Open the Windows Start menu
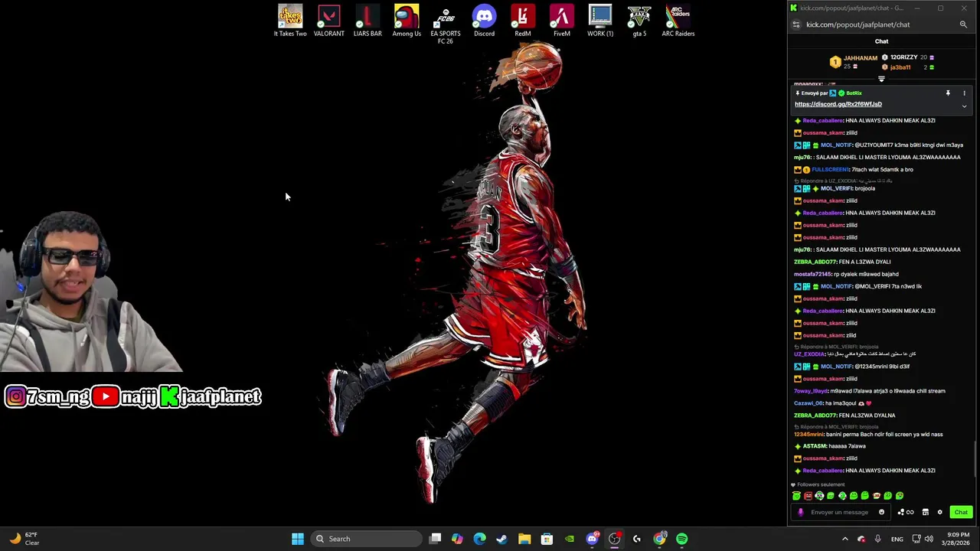The image size is (980, 551). 298,539
